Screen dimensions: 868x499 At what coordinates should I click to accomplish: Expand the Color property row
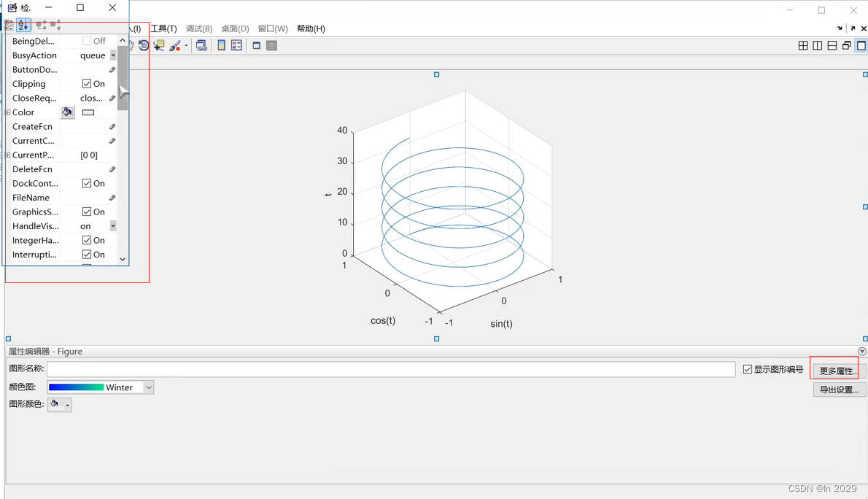[x=7, y=112]
